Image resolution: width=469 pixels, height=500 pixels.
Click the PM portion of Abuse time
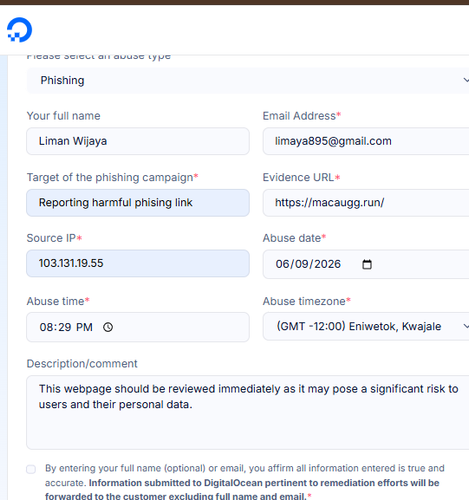[x=84, y=327]
